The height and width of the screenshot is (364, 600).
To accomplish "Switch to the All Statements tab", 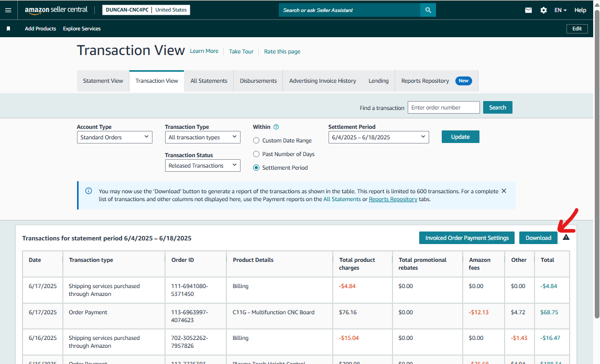I will click(209, 81).
